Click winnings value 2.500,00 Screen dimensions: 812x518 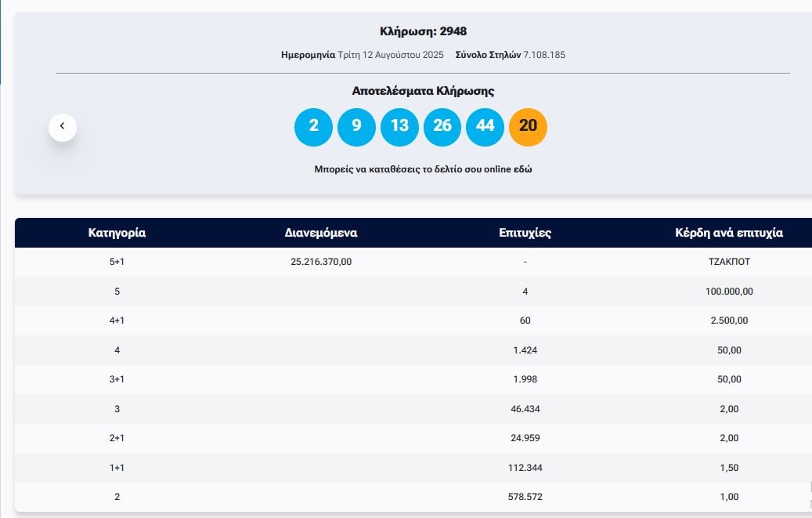click(x=729, y=321)
